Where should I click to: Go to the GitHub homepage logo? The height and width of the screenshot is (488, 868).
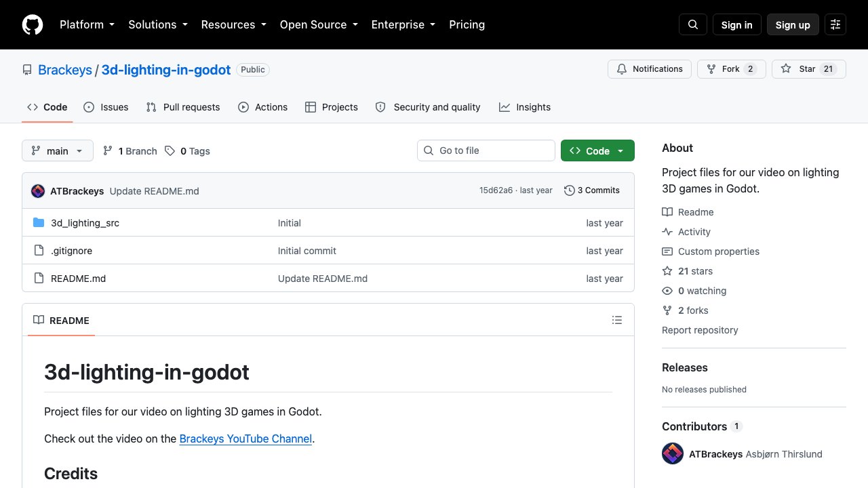pyautogui.click(x=33, y=24)
